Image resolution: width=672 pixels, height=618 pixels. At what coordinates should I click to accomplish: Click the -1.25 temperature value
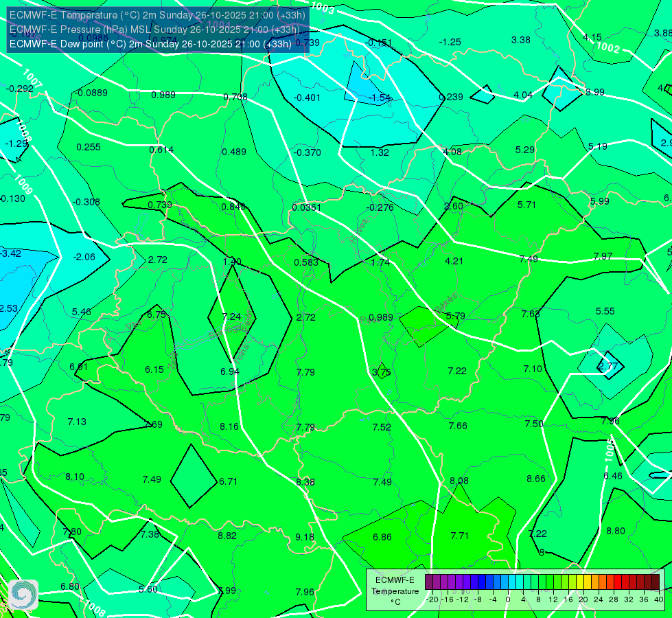450,42
